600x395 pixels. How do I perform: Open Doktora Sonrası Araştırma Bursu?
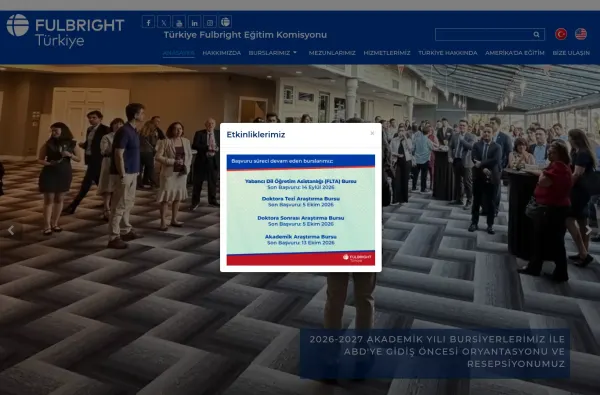point(301,218)
